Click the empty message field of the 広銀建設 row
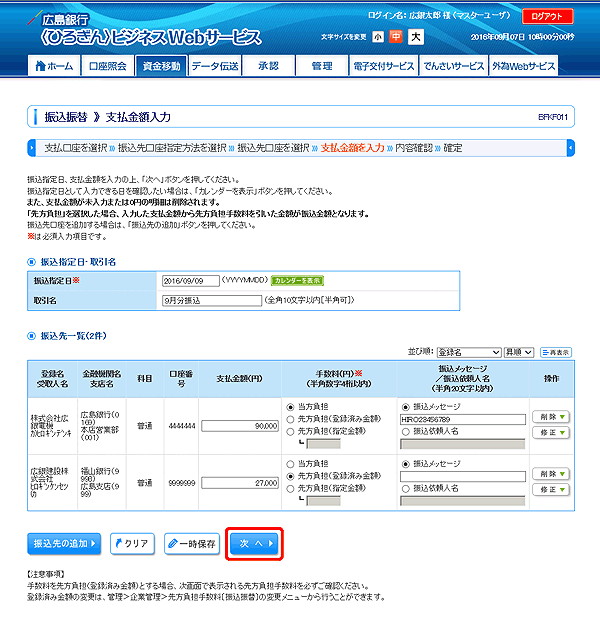Screen dimensions: 600x630 (463, 477)
